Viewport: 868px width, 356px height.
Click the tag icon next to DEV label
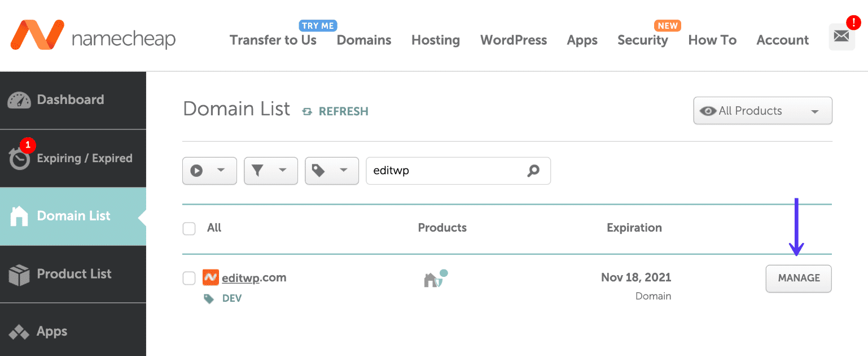pyautogui.click(x=208, y=298)
